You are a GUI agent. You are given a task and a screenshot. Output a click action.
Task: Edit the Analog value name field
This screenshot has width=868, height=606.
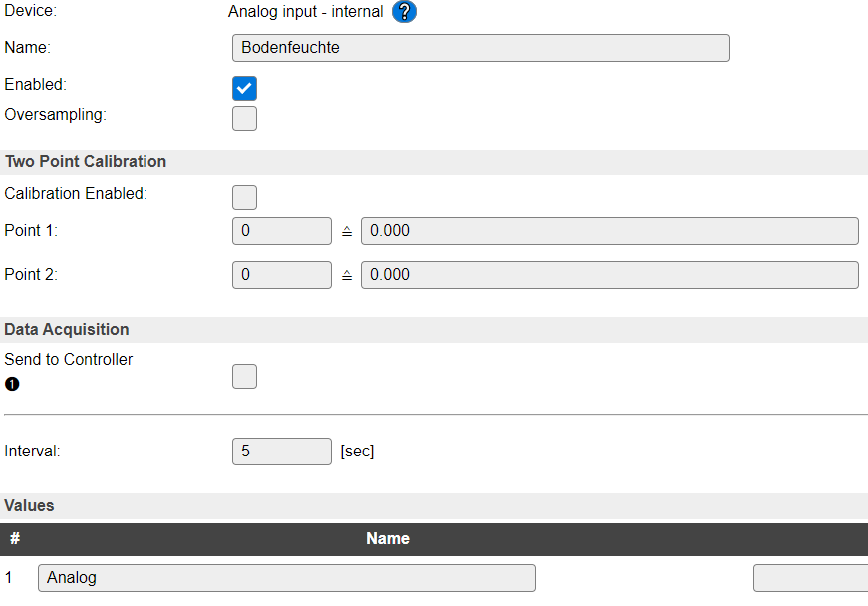tap(287, 578)
